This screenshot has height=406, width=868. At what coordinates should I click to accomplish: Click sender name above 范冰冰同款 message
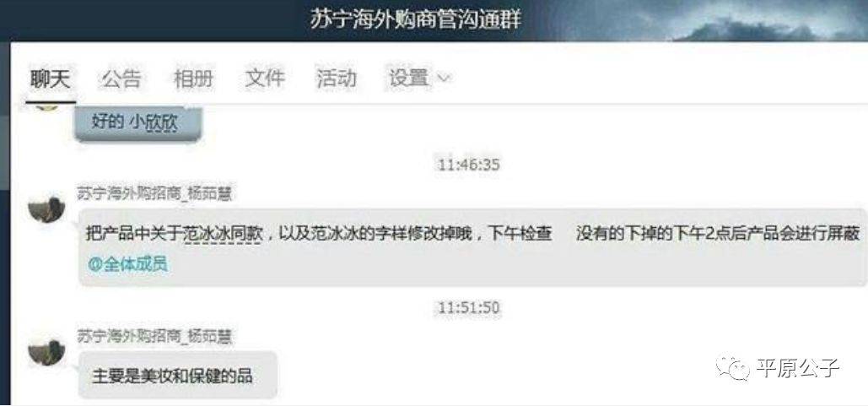(154, 194)
